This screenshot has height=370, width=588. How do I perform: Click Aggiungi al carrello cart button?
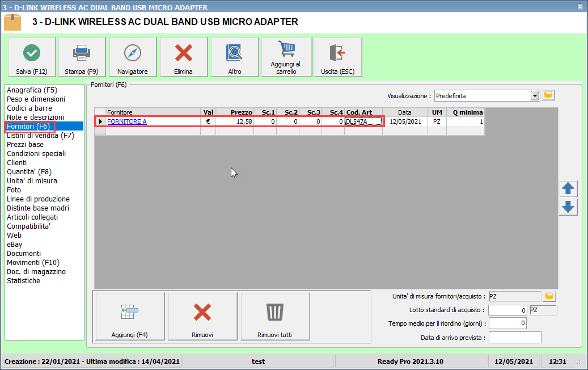click(x=286, y=57)
